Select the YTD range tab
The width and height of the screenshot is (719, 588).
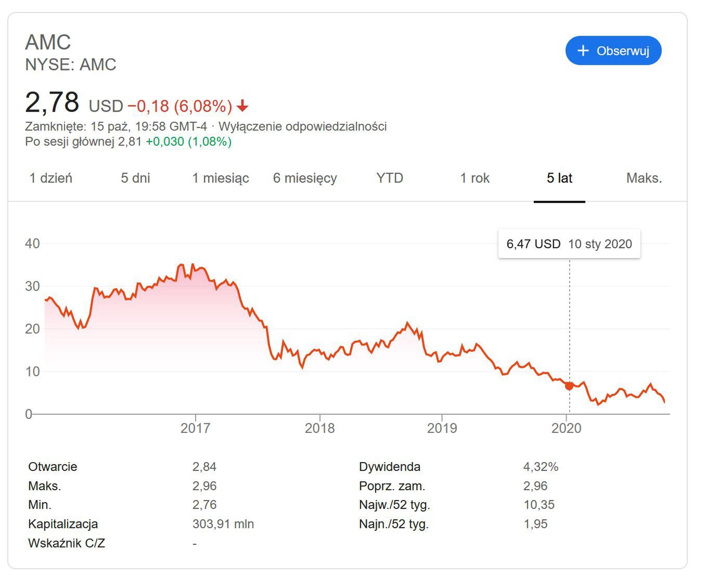390,178
